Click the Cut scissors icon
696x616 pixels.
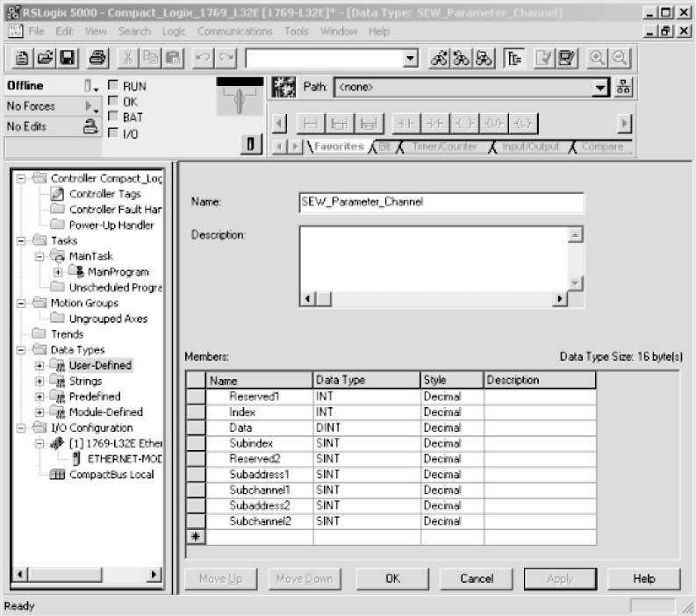(127, 58)
